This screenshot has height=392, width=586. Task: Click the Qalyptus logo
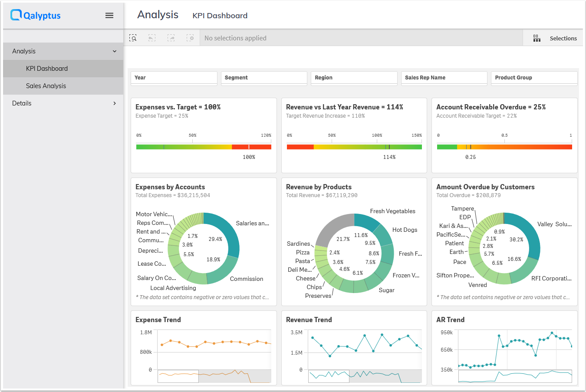[x=36, y=16]
